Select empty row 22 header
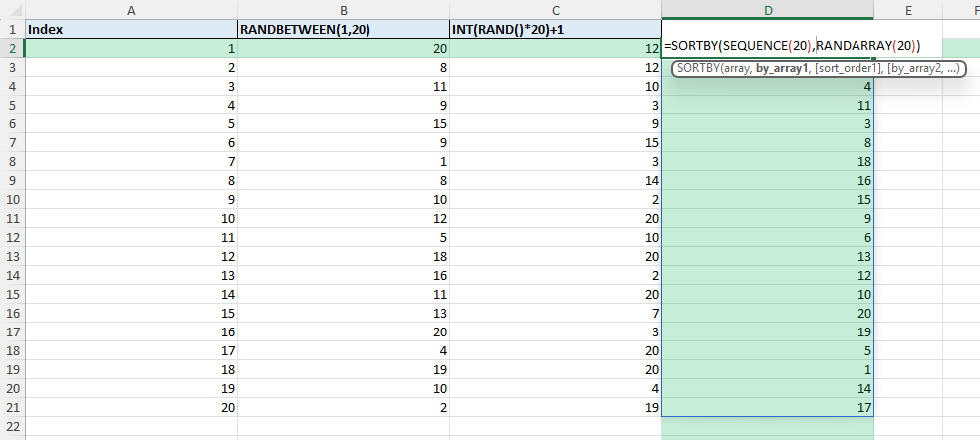 pyautogui.click(x=13, y=426)
